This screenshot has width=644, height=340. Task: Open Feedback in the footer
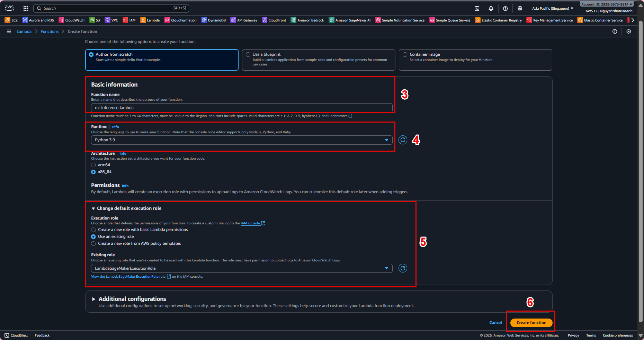coord(42,335)
